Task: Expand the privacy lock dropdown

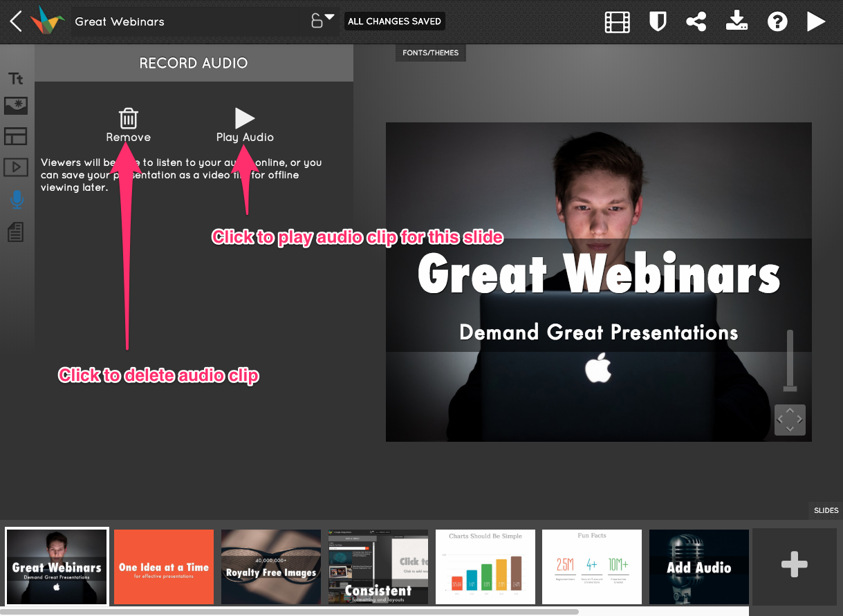Action: [x=322, y=21]
